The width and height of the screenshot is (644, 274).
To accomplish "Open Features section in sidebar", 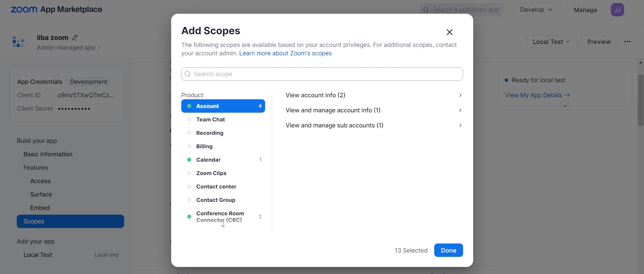I will point(36,168).
